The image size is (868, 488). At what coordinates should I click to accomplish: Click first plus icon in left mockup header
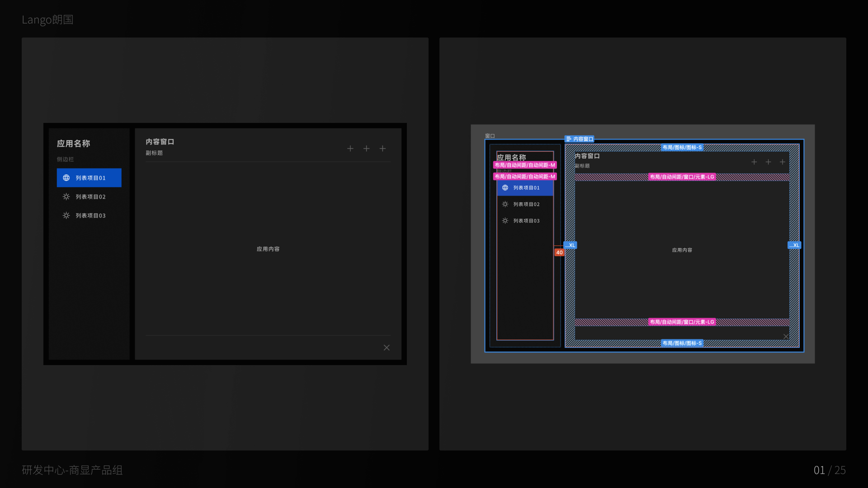[350, 149]
